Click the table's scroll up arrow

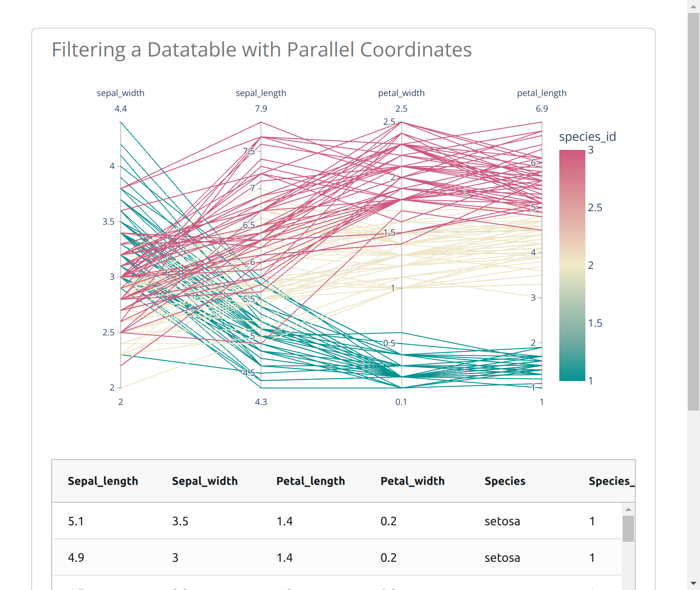click(x=628, y=509)
